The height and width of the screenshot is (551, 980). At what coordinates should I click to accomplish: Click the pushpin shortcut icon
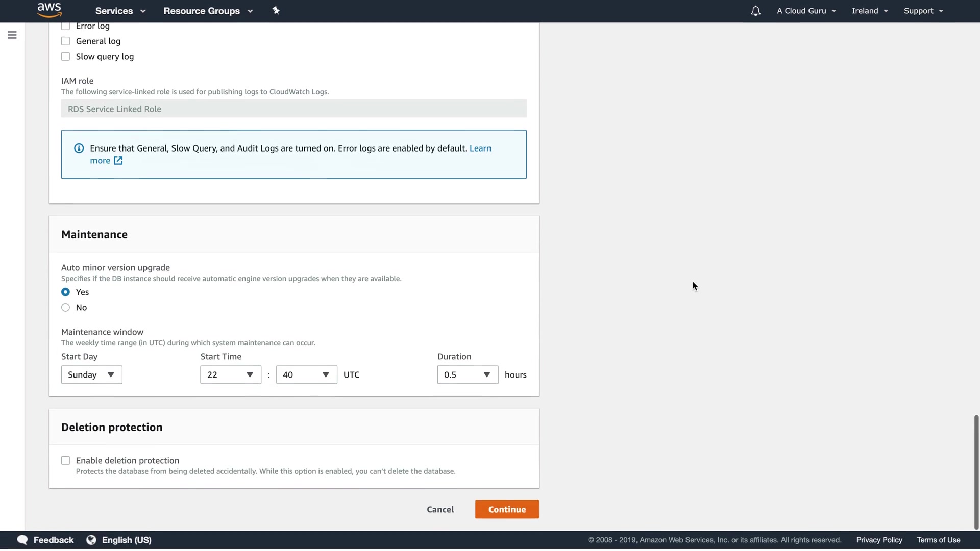click(276, 11)
